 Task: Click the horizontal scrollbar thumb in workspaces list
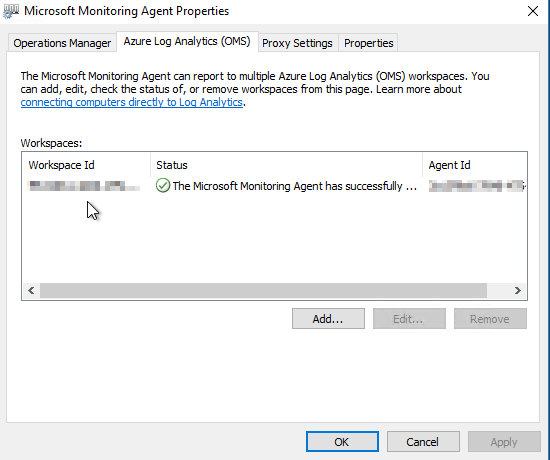click(x=263, y=290)
